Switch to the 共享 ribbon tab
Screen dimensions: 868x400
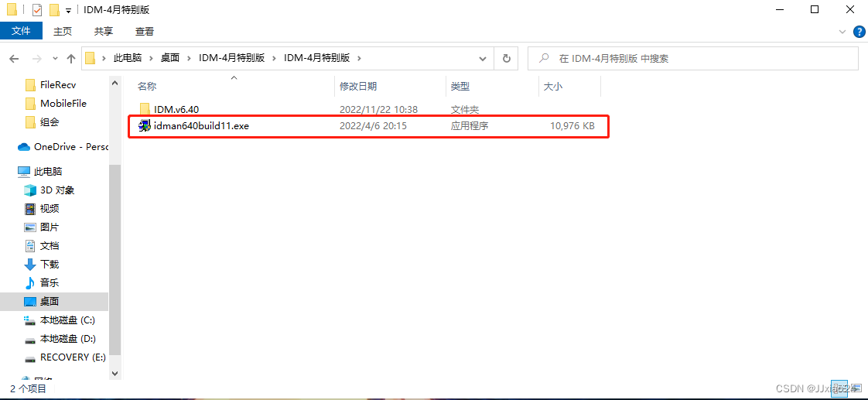point(104,32)
